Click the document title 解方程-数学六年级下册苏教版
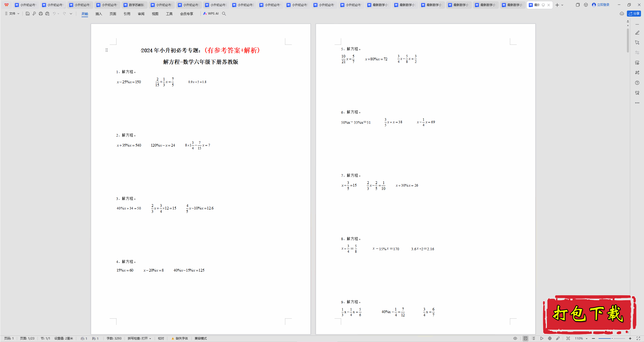Screen dimensions: 644x342 pyautogui.click(x=201, y=62)
